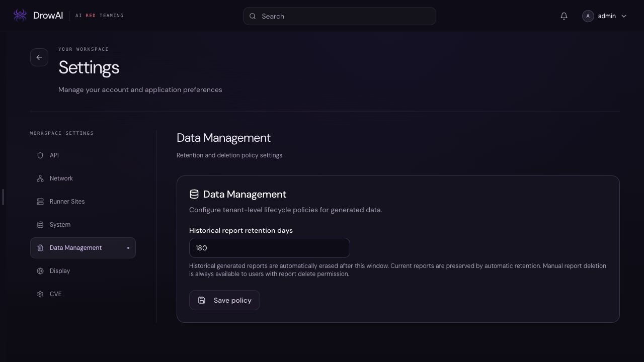This screenshot has width=644, height=362.
Task: Click the 'WORKSPACE SETTINGS' sidebar header
Action: click(62, 133)
